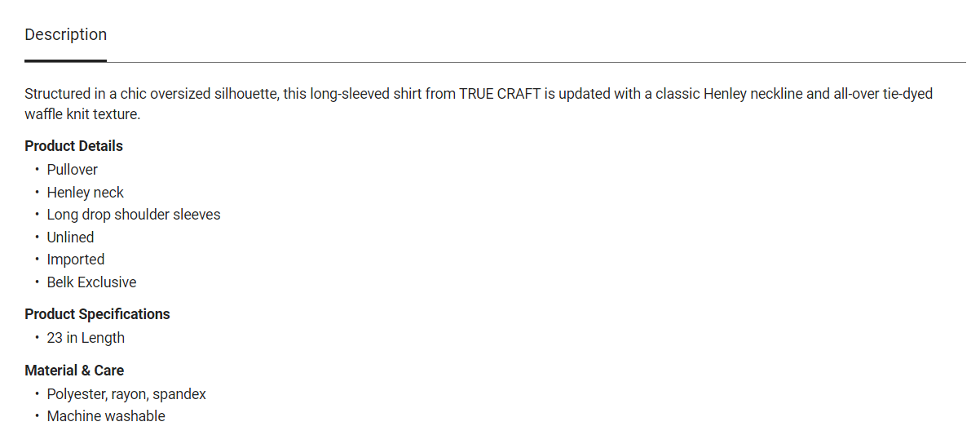The width and height of the screenshot is (980, 444).
Task: Select the Belk Exclusive list item
Action: point(91,282)
